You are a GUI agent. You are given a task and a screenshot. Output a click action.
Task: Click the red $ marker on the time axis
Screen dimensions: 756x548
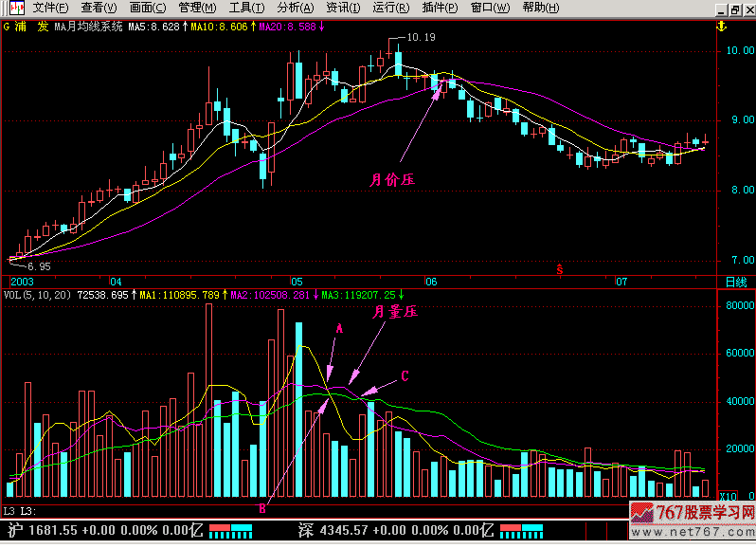[x=559, y=270]
